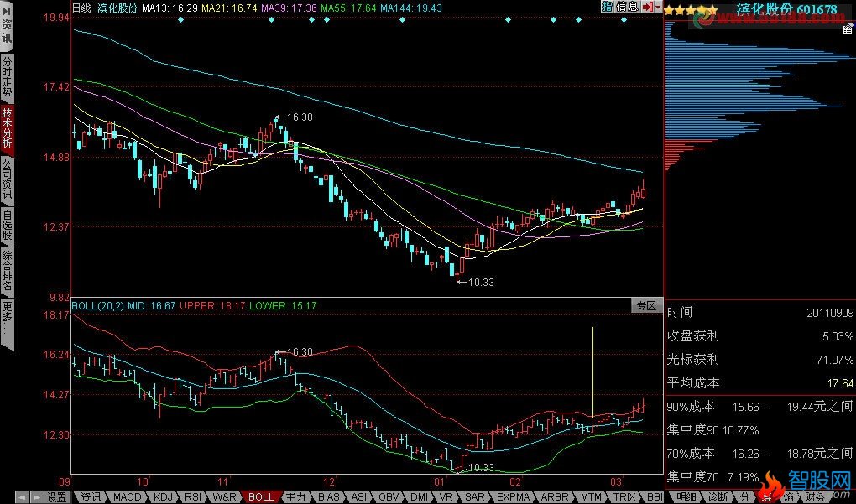Click the magenta MA39: 17.36 label
The image size is (856, 504).
289,8
